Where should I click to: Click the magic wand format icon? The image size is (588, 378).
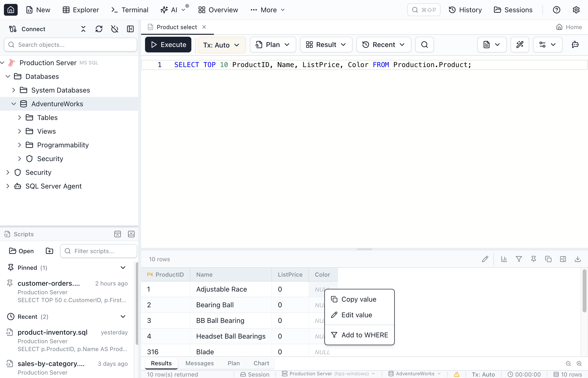[520, 45]
